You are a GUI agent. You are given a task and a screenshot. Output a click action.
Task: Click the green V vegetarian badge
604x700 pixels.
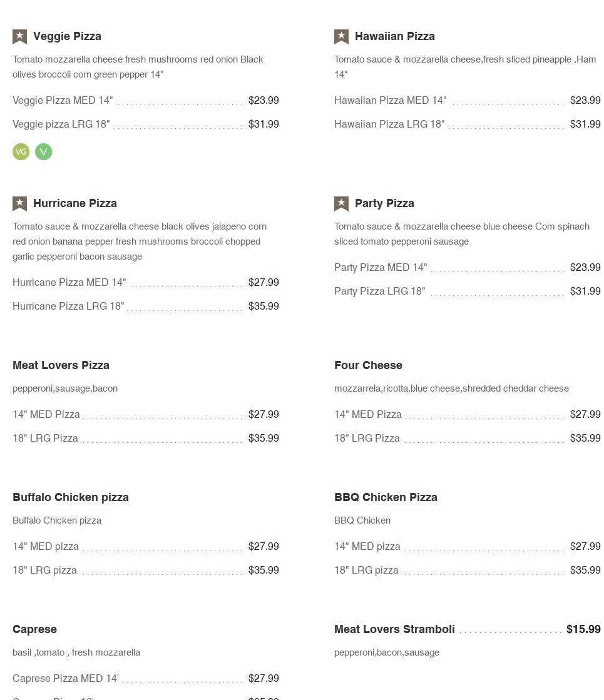click(x=43, y=152)
